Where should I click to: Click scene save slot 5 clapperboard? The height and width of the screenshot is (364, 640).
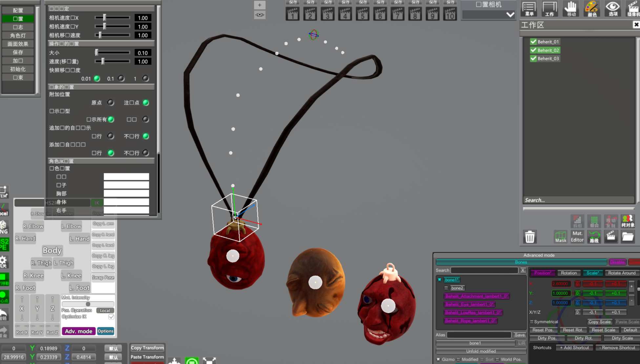pyautogui.click(x=362, y=14)
